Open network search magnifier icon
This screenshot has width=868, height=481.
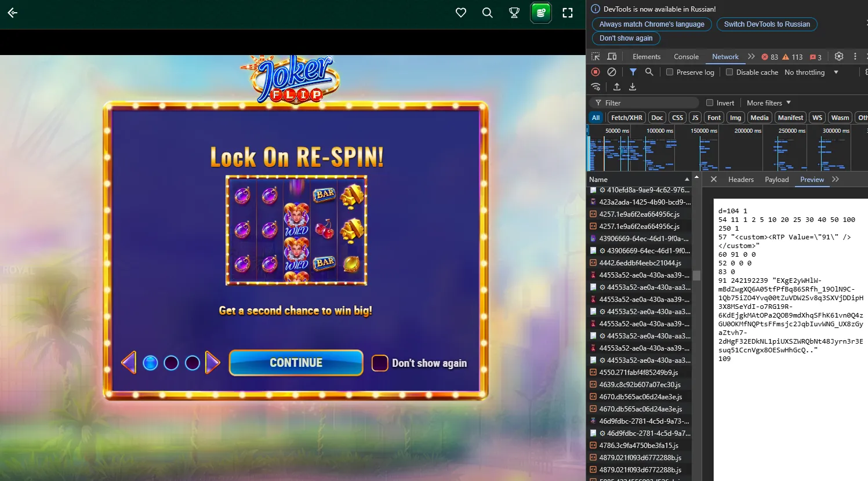[x=649, y=72]
